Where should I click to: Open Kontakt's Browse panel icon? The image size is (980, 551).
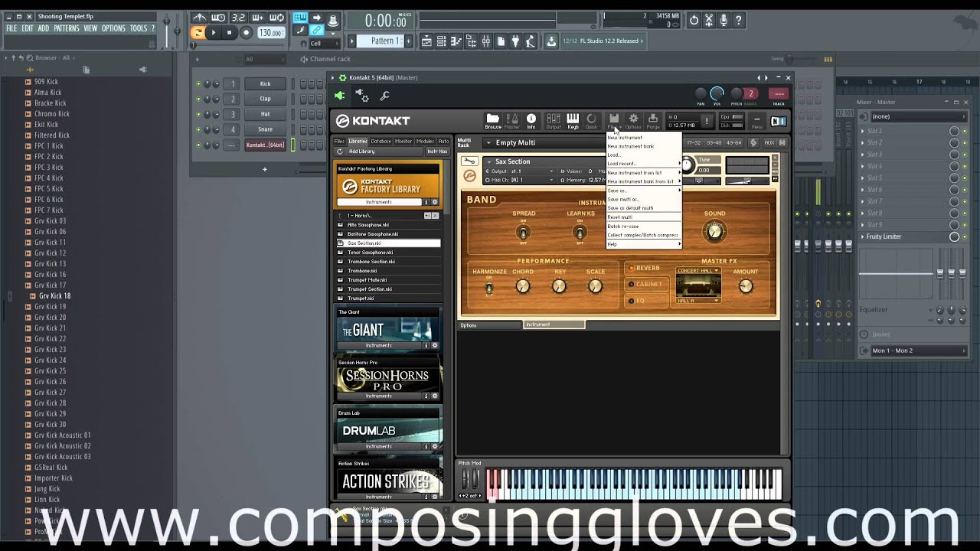pos(493,120)
